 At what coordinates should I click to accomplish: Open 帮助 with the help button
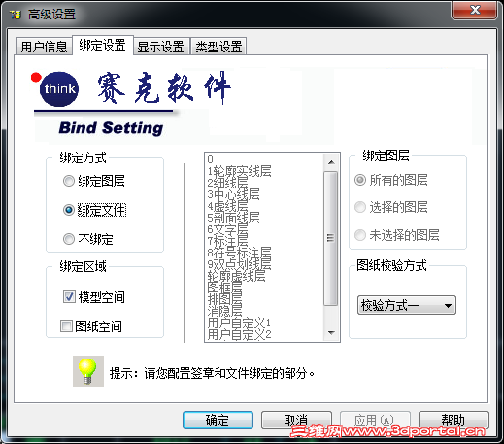[454, 420]
